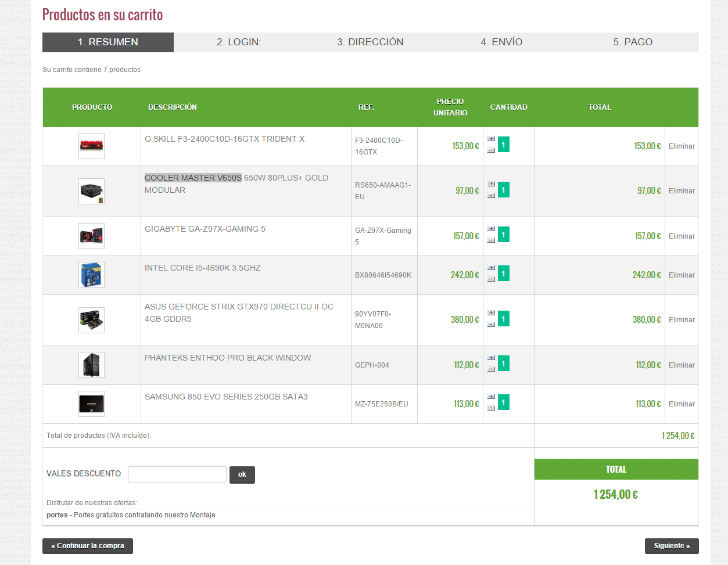The image size is (728, 565).
Task: Open Cooler Master V650S description link
Action: 236,184
